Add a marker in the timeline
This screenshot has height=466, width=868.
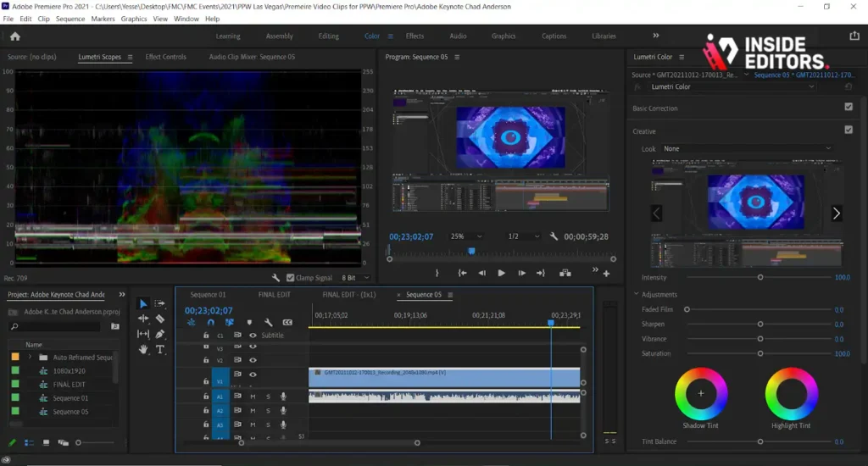coord(249,322)
